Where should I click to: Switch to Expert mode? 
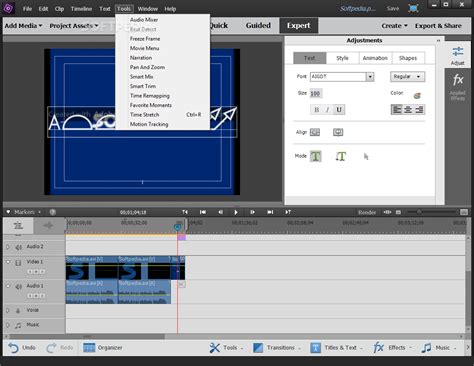[298, 25]
